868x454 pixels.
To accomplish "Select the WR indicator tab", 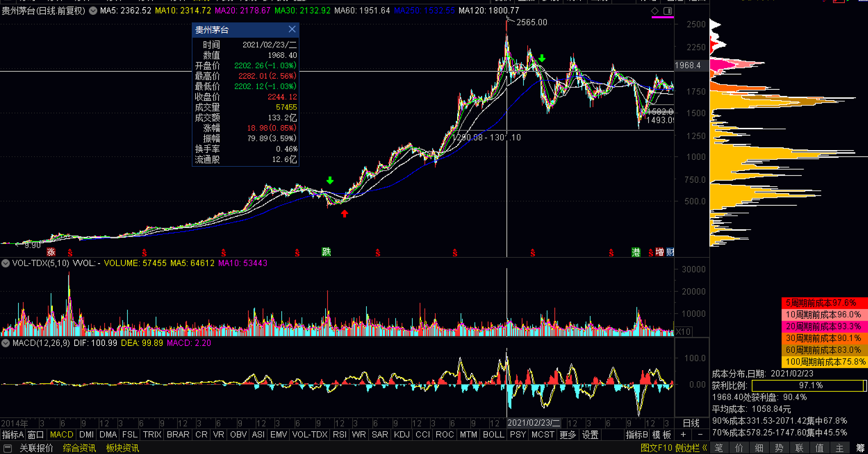I will (x=359, y=435).
